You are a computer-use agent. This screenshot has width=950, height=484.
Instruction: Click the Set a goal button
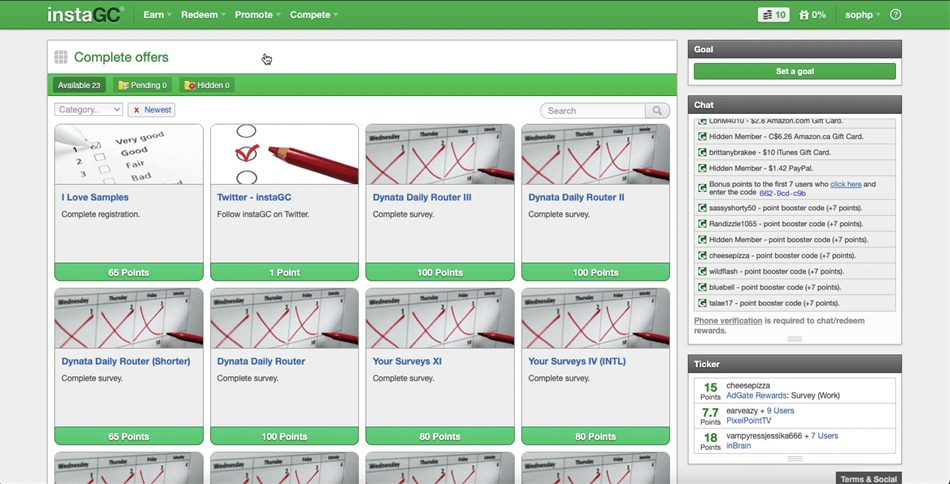[x=794, y=71]
